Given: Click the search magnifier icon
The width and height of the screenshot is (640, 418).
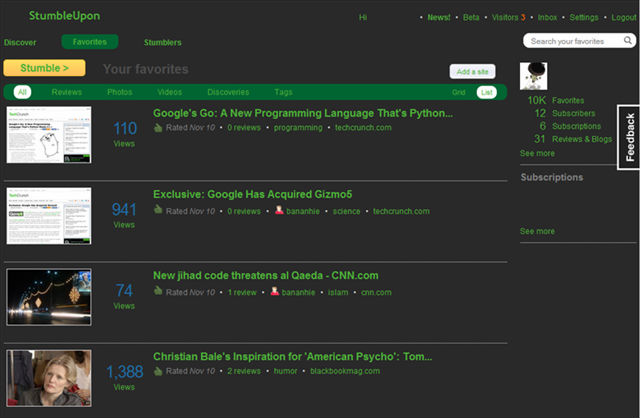Looking at the screenshot, I should tap(628, 40).
